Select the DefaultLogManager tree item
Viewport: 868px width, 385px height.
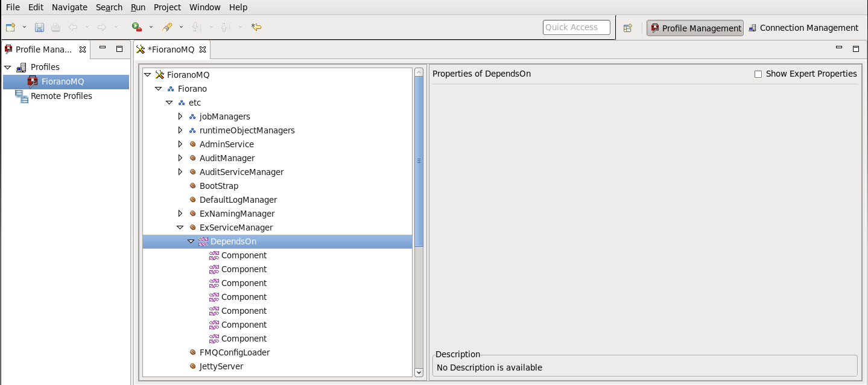pyautogui.click(x=238, y=200)
